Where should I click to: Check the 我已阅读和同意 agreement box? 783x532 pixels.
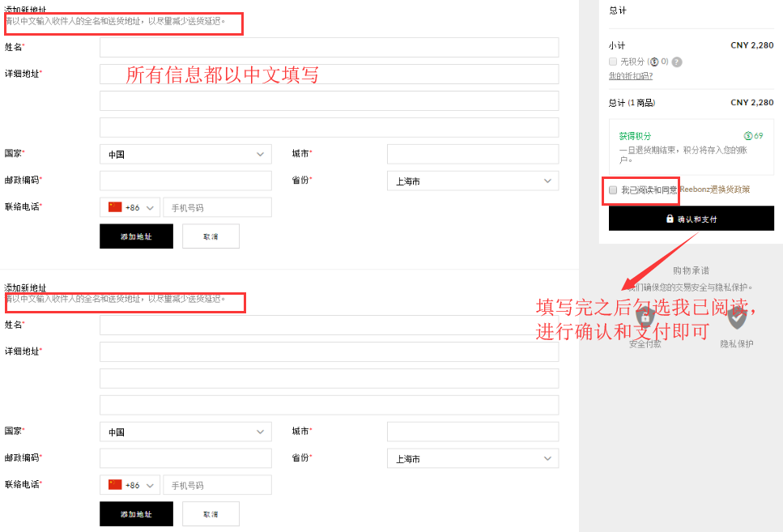613,189
